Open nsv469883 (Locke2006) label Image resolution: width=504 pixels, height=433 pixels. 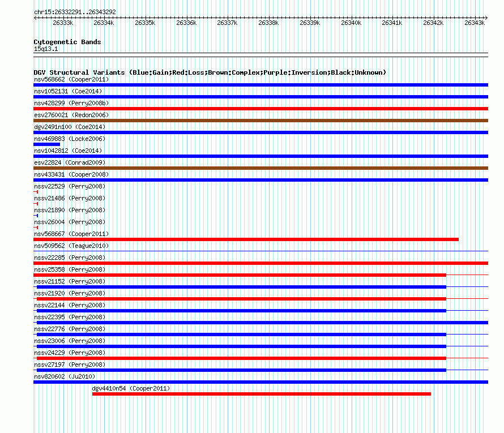click(70, 139)
